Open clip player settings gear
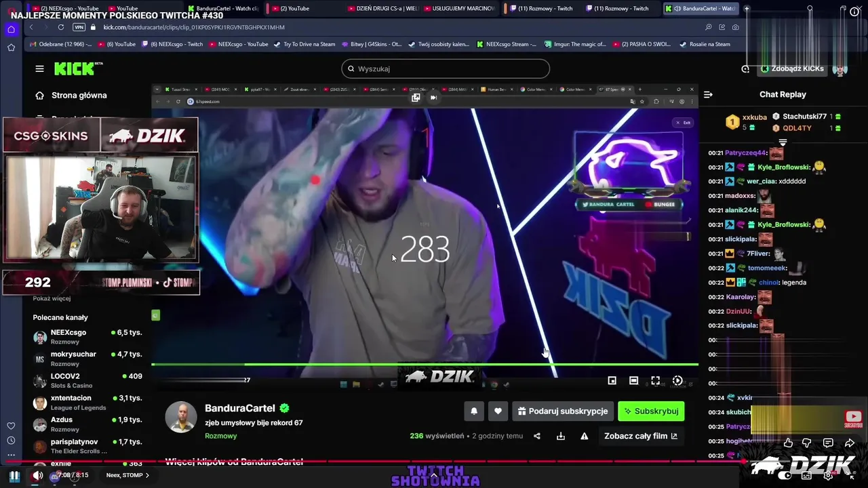Screen dimensions: 868x488 pyautogui.click(x=677, y=381)
